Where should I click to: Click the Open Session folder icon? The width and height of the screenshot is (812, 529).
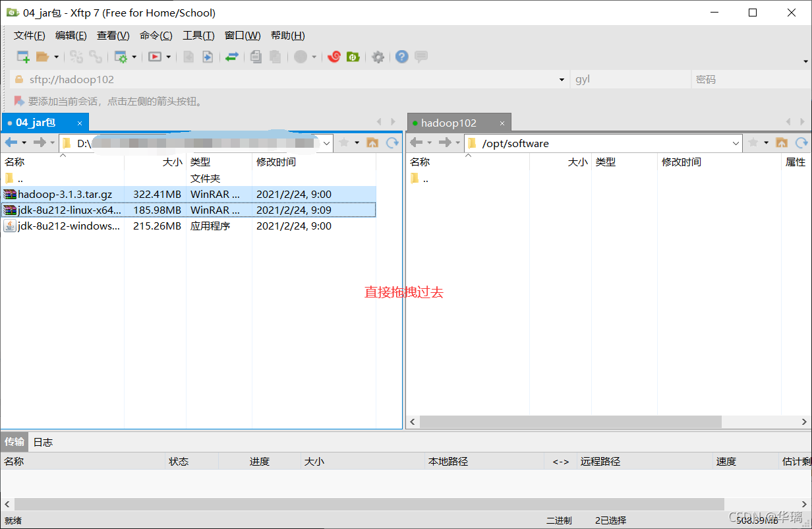(43, 57)
